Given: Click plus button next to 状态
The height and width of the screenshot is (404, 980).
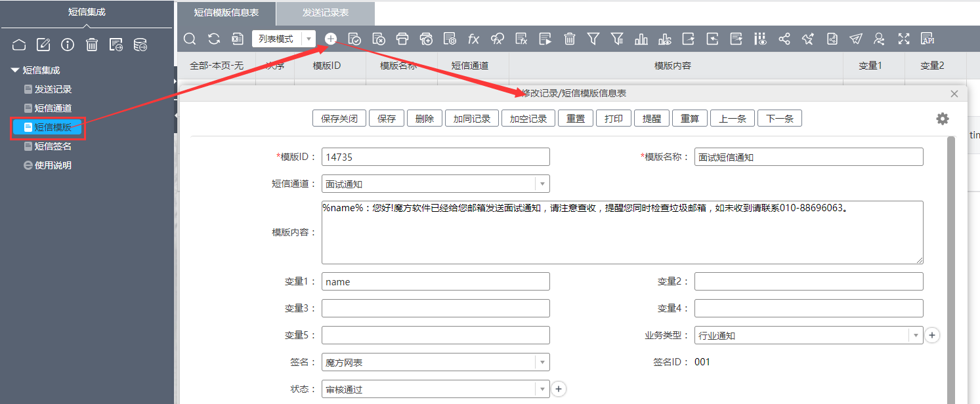Looking at the screenshot, I should point(559,389).
